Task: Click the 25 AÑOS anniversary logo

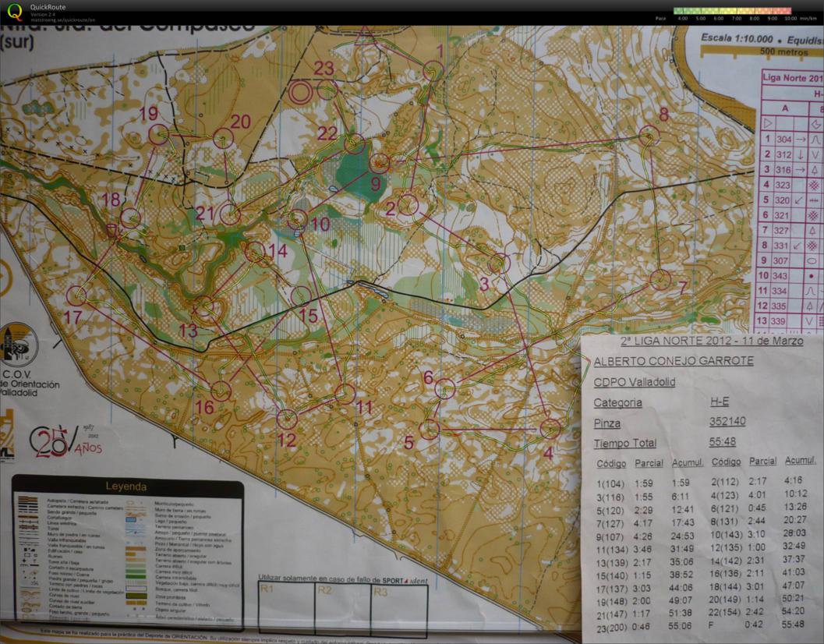Action: pyautogui.click(x=65, y=441)
